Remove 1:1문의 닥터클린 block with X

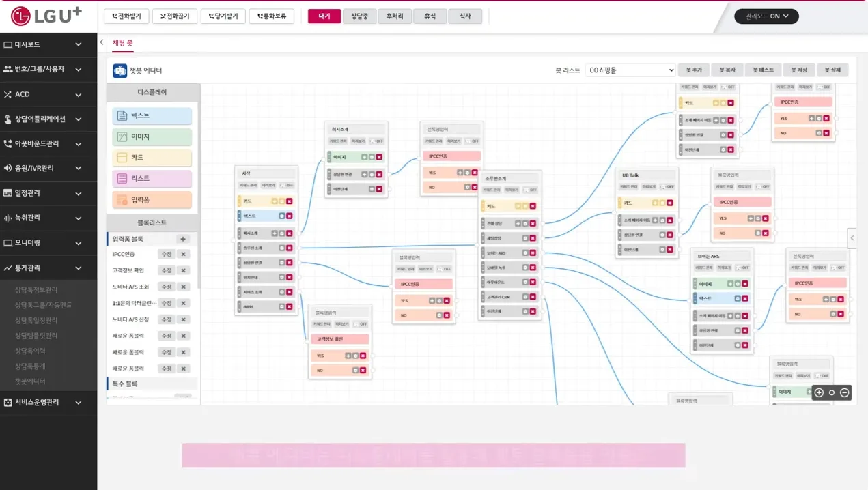coord(183,303)
